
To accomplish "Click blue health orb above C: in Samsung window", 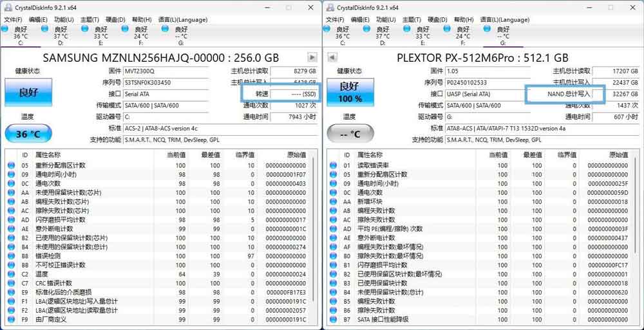I will (5, 28).
